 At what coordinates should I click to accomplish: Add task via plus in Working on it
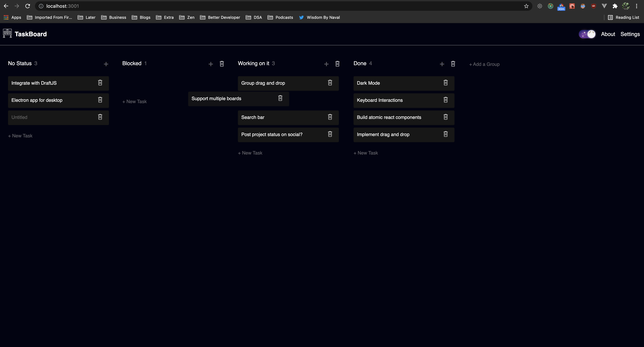tap(326, 64)
